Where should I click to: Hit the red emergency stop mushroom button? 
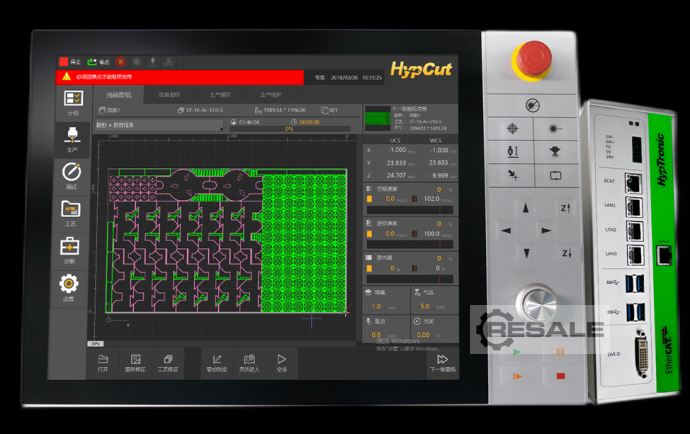tap(533, 60)
